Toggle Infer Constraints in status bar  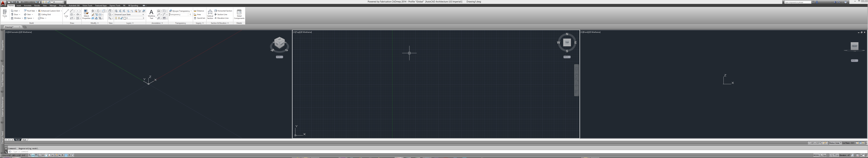(30, 155)
